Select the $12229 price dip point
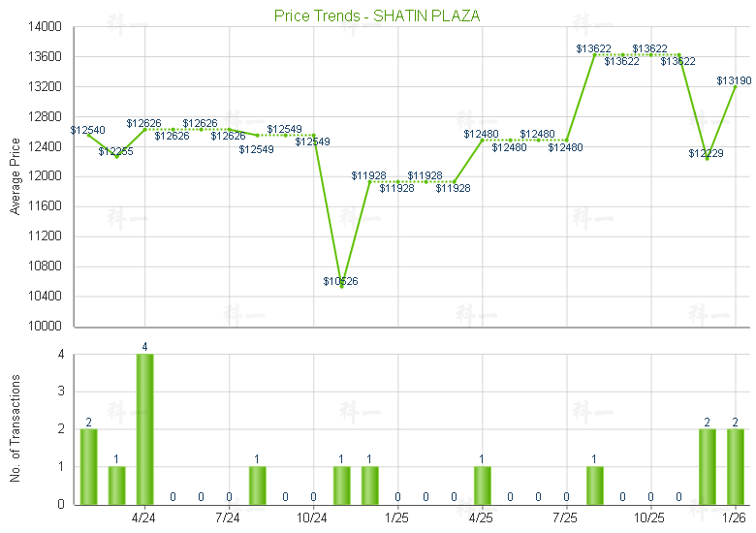This screenshot has width=756, height=533. pyautogui.click(x=707, y=159)
